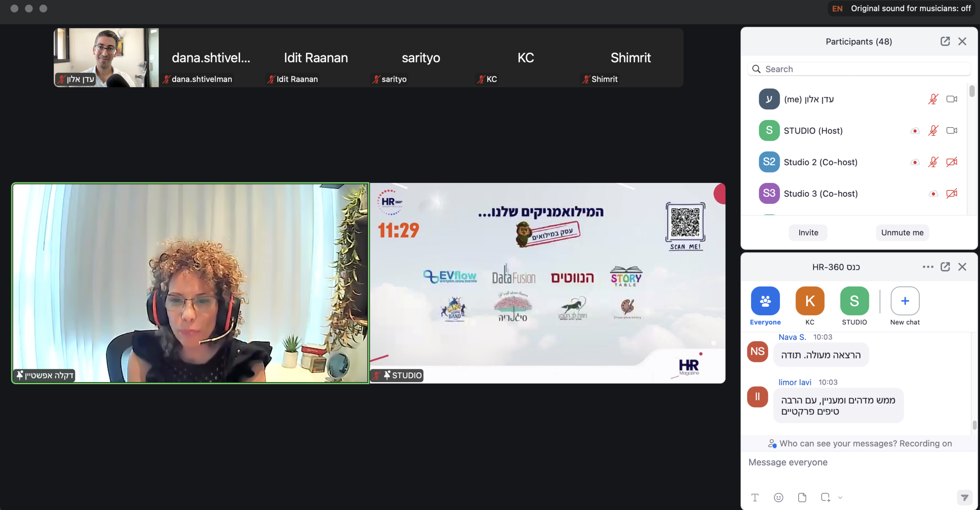Select the Everyone chat tab
The height and width of the screenshot is (510, 980).
click(x=765, y=306)
